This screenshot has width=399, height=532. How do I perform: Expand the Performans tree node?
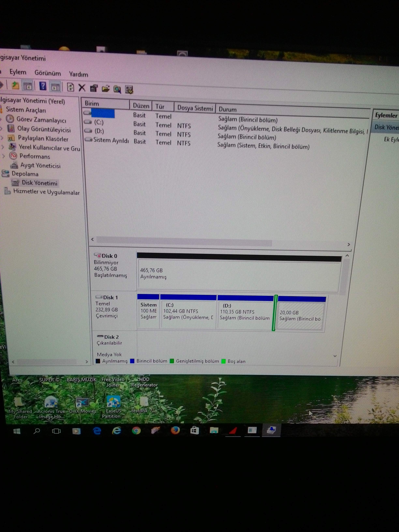pos(3,156)
